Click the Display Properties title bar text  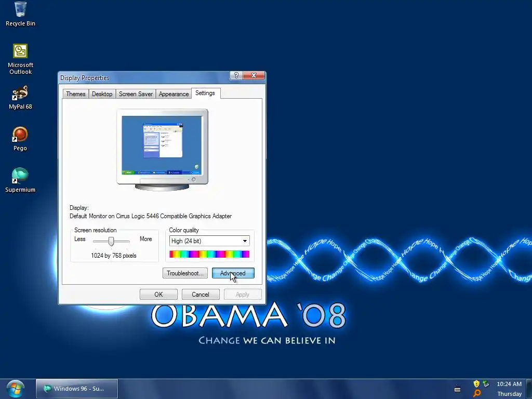click(85, 78)
